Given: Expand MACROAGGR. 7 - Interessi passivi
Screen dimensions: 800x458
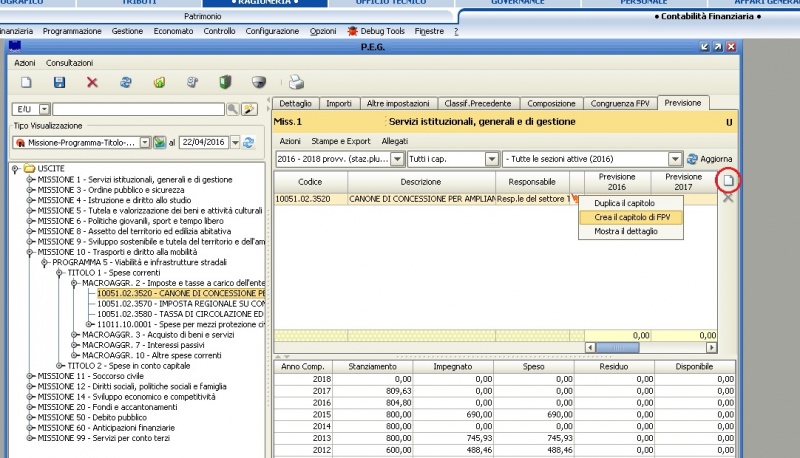Looking at the screenshot, I should [x=74, y=344].
